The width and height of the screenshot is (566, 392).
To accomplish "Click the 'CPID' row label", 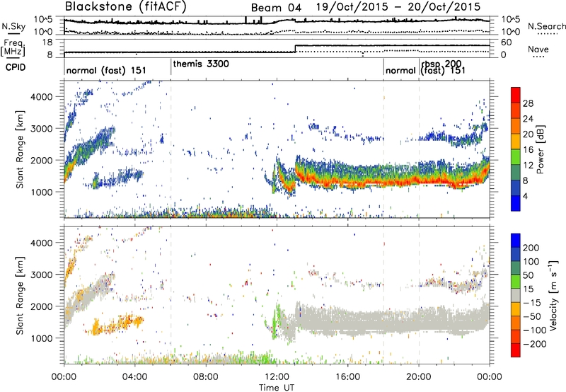I will [x=16, y=67].
